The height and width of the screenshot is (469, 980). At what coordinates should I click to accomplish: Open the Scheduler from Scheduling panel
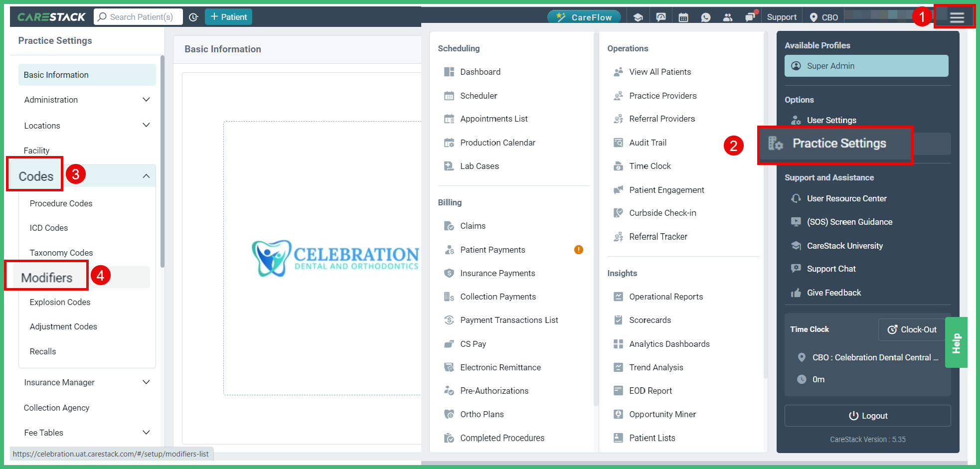[478, 95]
